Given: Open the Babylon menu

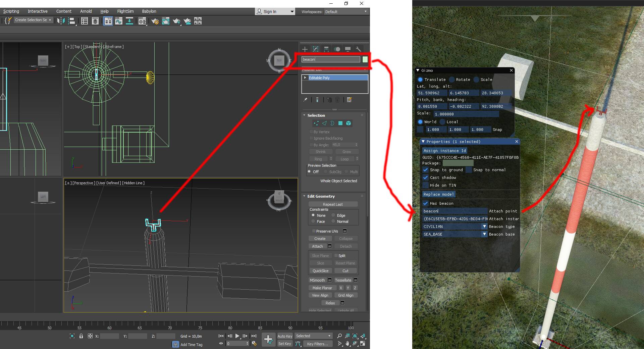Looking at the screenshot, I should point(149,11).
